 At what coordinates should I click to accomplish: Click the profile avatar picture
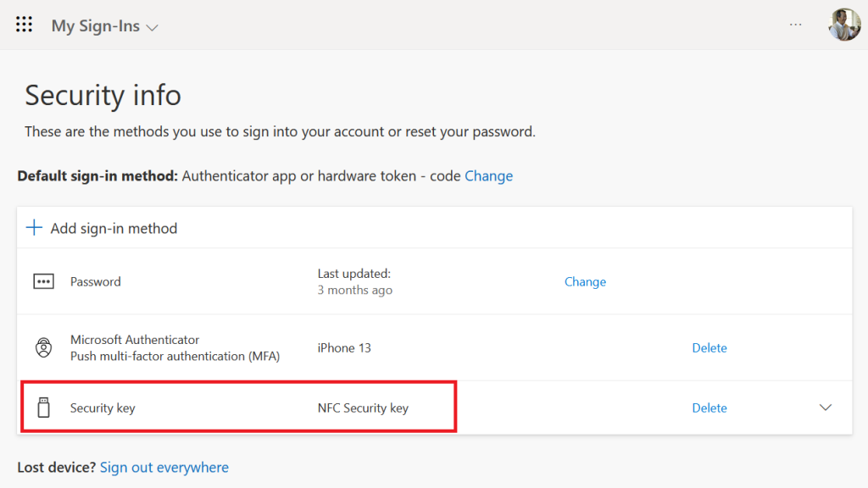[x=844, y=25]
